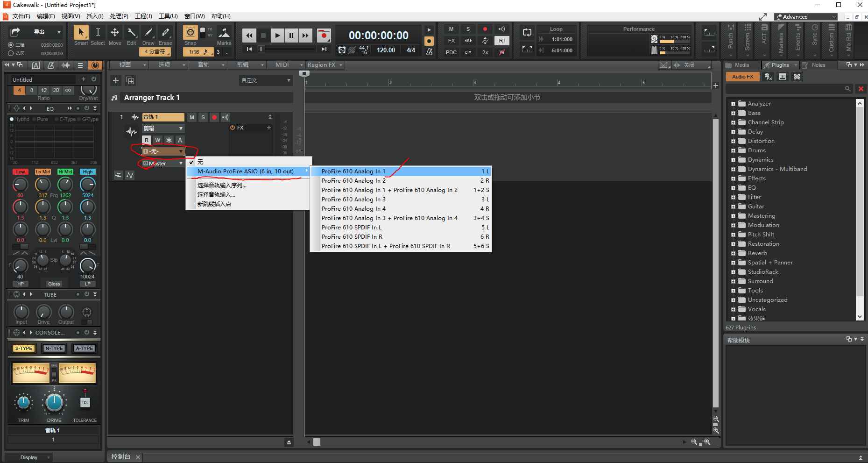Mute track 音轨 1
Screen dimensions: 868x463
click(191, 117)
